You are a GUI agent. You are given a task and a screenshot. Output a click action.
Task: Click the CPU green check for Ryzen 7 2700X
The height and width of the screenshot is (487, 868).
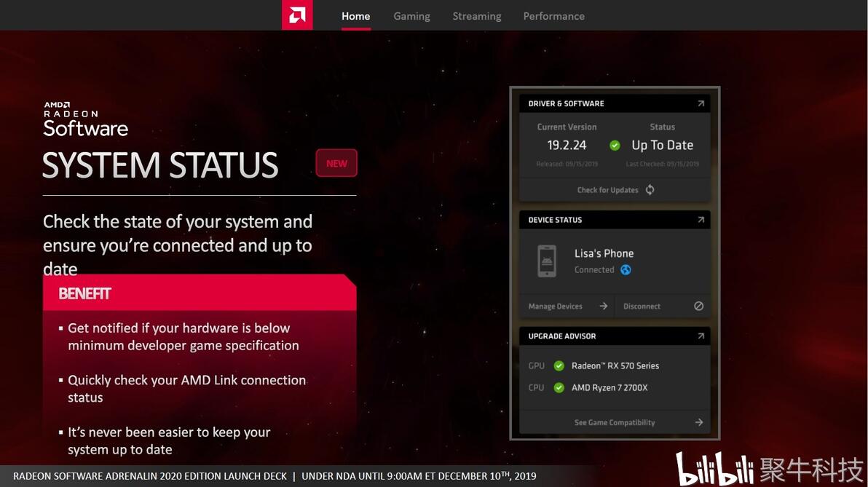559,388
